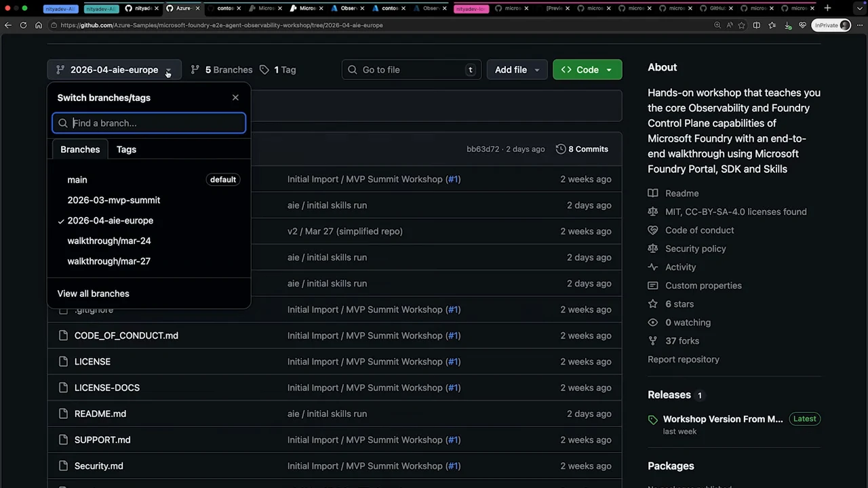Viewport: 868px width, 488px height.
Task: Open the 0 watching link
Action: coord(688,323)
